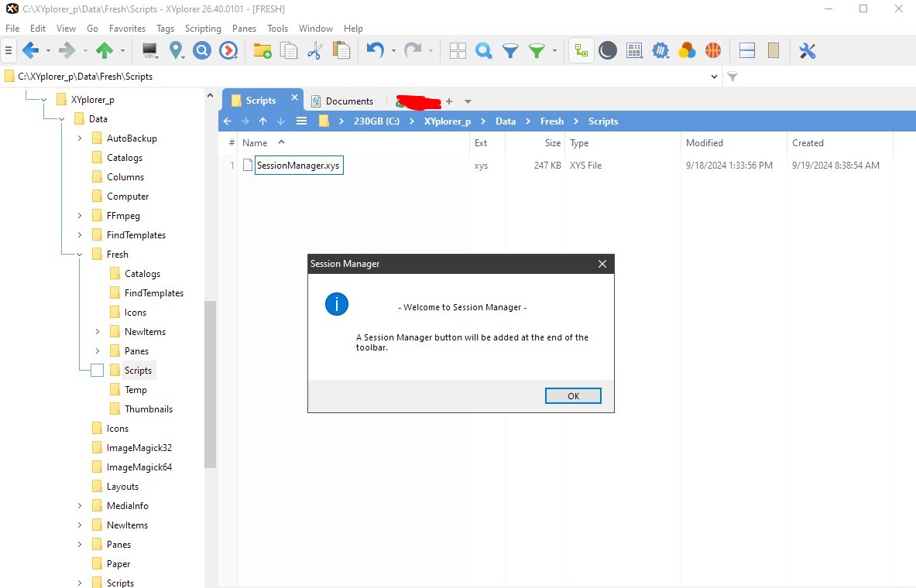Collapse the Fresh folder in tree
Image resolution: width=916 pixels, height=588 pixels.
pos(80,255)
